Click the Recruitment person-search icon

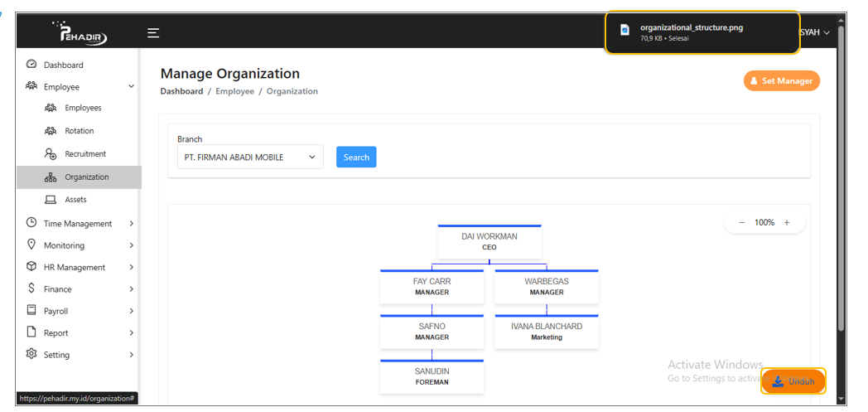[x=50, y=154]
